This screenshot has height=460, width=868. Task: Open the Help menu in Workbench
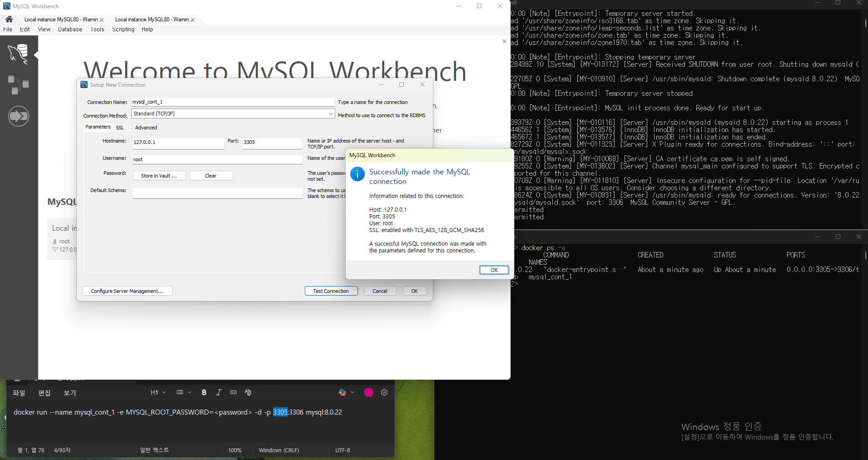click(147, 30)
